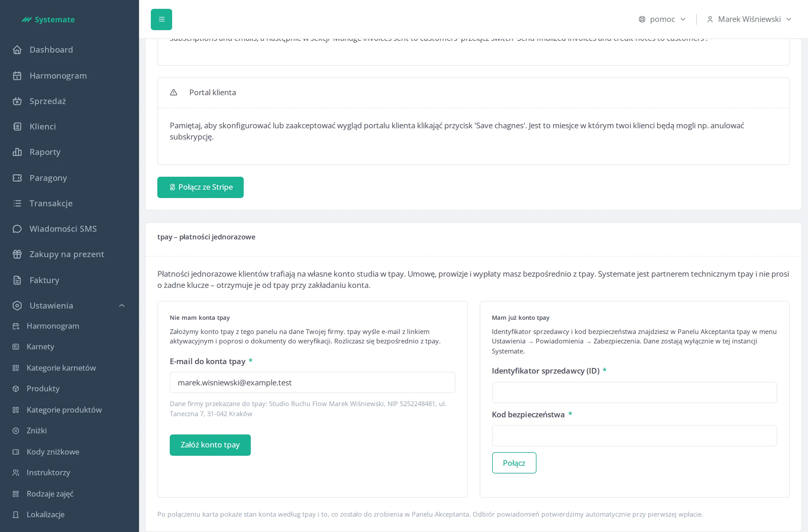Click the outlined Połącz button

(514, 463)
